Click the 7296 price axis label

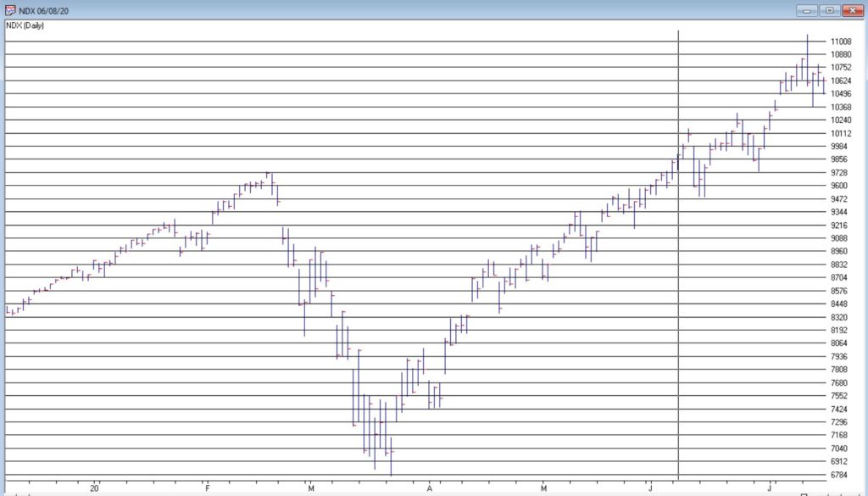tap(841, 422)
